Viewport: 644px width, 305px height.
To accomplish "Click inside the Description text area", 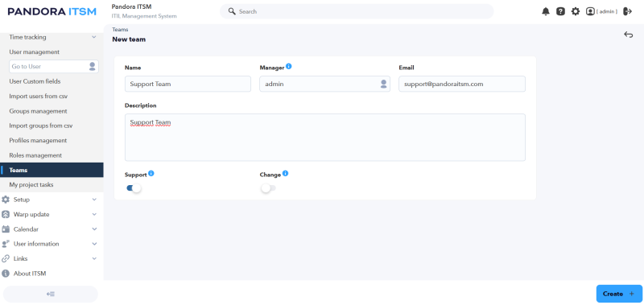I will [325, 137].
